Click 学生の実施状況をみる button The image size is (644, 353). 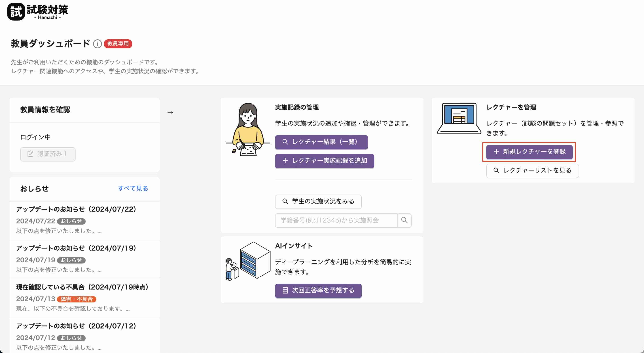pos(318,201)
